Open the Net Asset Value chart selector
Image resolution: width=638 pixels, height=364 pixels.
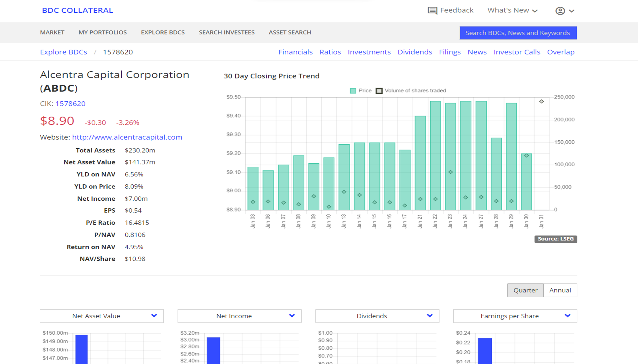click(x=101, y=316)
